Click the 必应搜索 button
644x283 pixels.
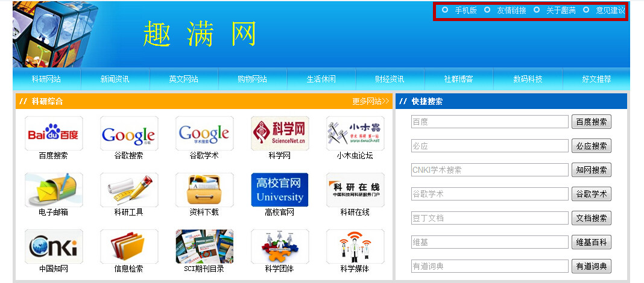[592, 146]
